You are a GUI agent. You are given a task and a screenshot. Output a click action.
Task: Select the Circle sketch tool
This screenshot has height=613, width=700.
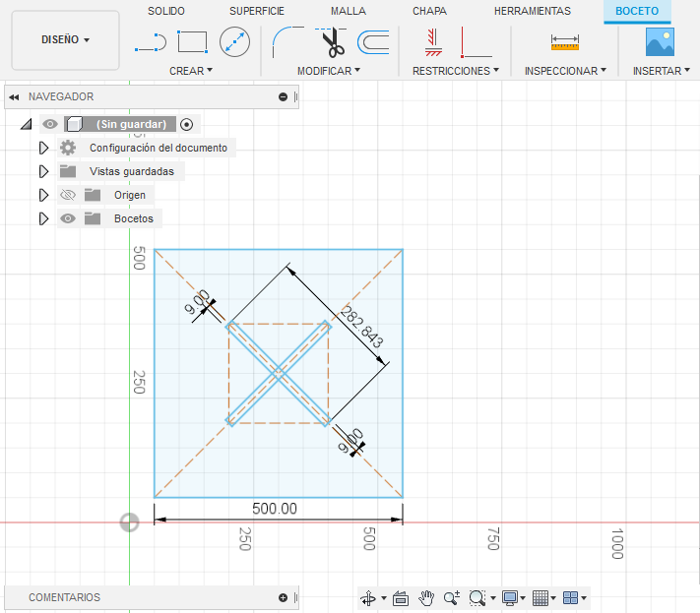(234, 42)
